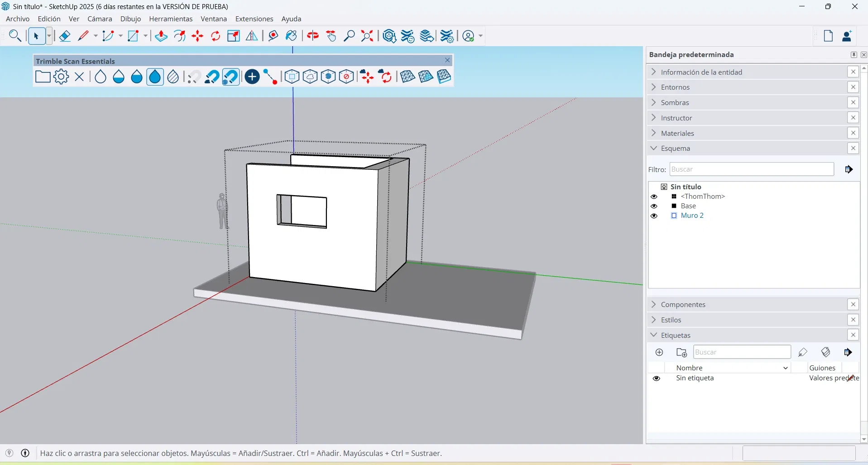
Task: Expand the Estilos panel
Action: point(654,320)
